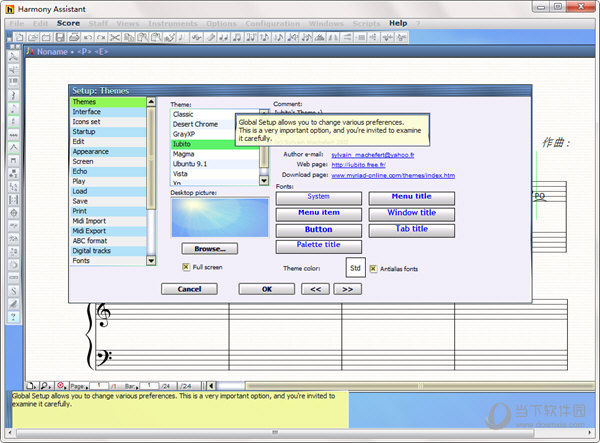The height and width of the screenshot is (443, 600).
Task: Open the Instruments menu
Action: [x=173, y=23]
